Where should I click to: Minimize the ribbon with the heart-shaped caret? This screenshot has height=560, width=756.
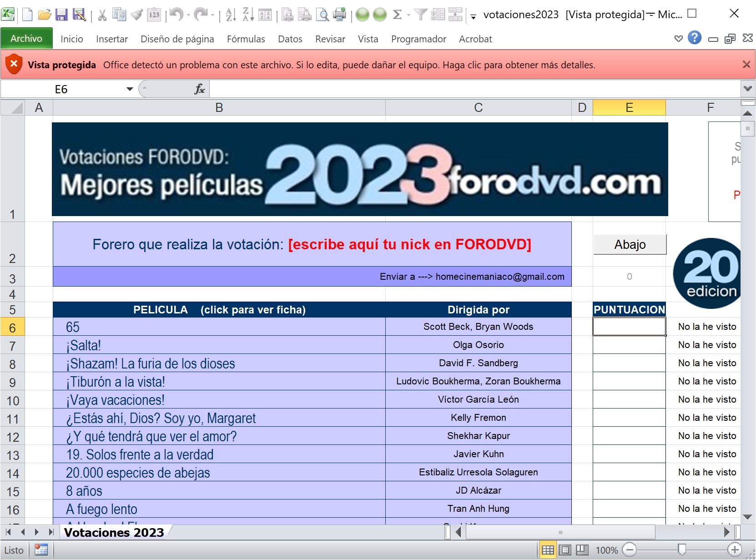click(x=678, y=39)
